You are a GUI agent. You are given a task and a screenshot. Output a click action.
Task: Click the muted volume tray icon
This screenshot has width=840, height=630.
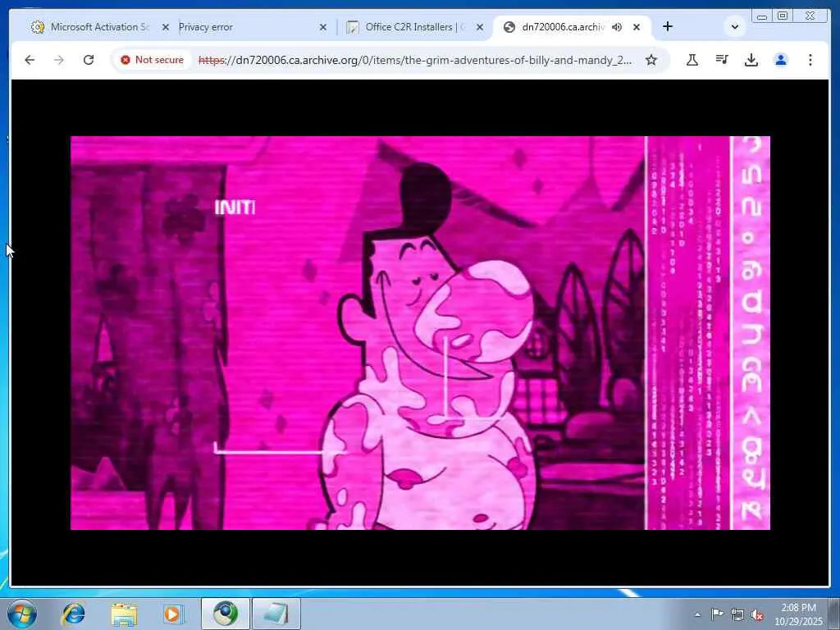click(757, 614)
